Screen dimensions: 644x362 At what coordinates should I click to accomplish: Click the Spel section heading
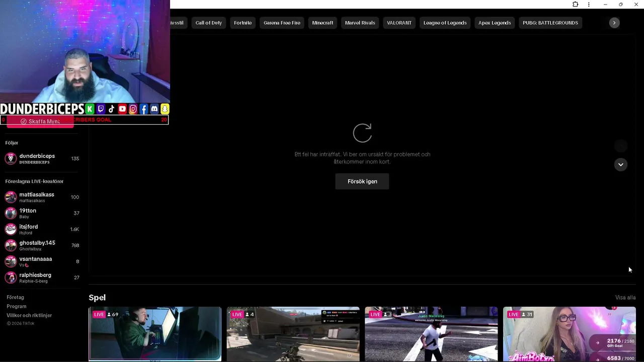[97, 298]
